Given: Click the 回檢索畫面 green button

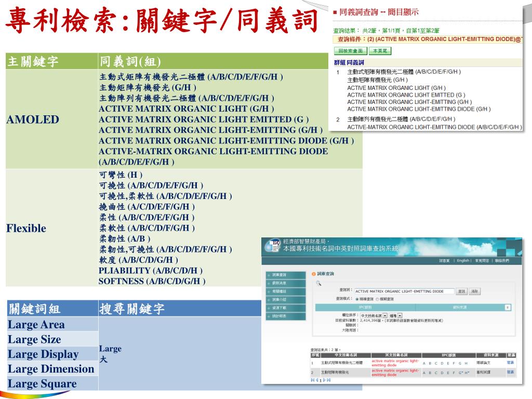Looking at the screenshot, I should (351, 51).
